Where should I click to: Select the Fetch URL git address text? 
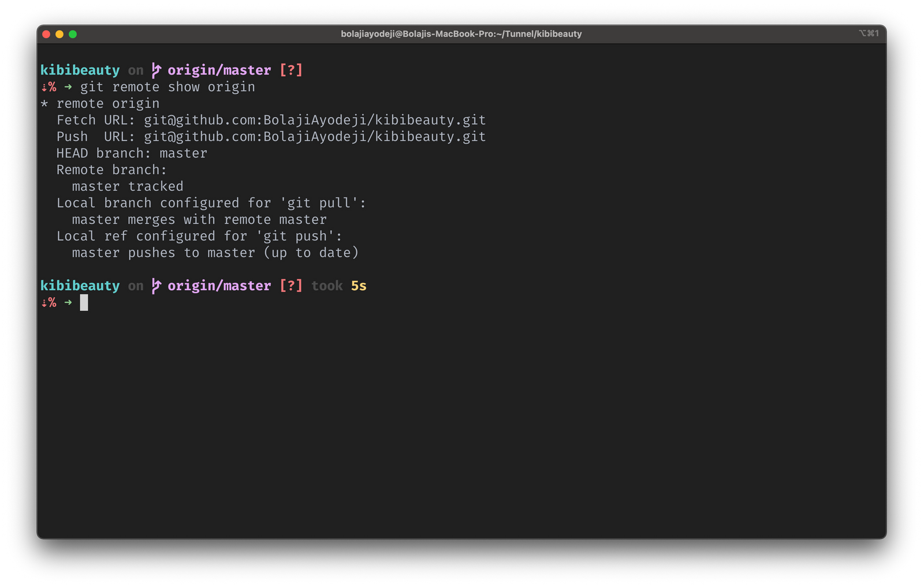(x=315, y=120)
